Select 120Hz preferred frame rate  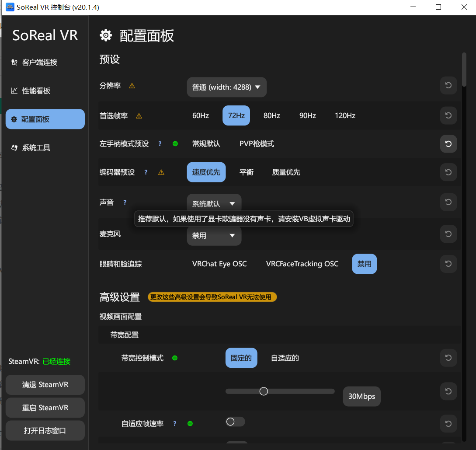coord(345,115)
